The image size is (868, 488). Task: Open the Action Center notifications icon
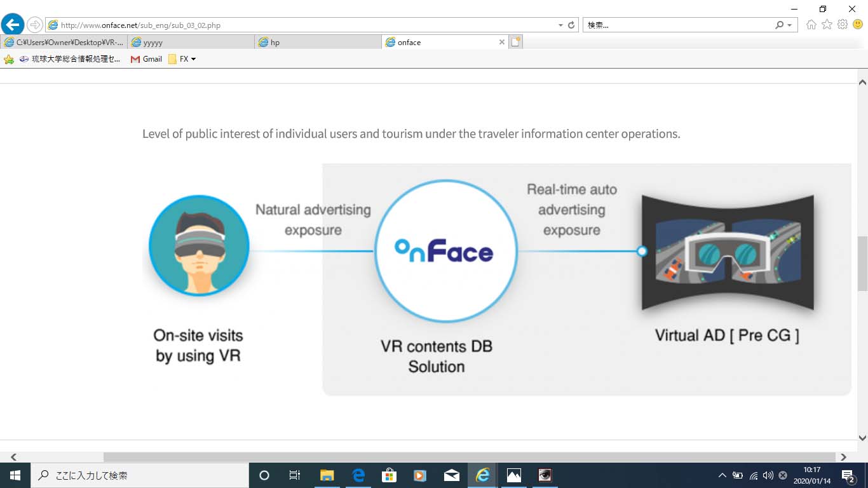coord(848,475)
